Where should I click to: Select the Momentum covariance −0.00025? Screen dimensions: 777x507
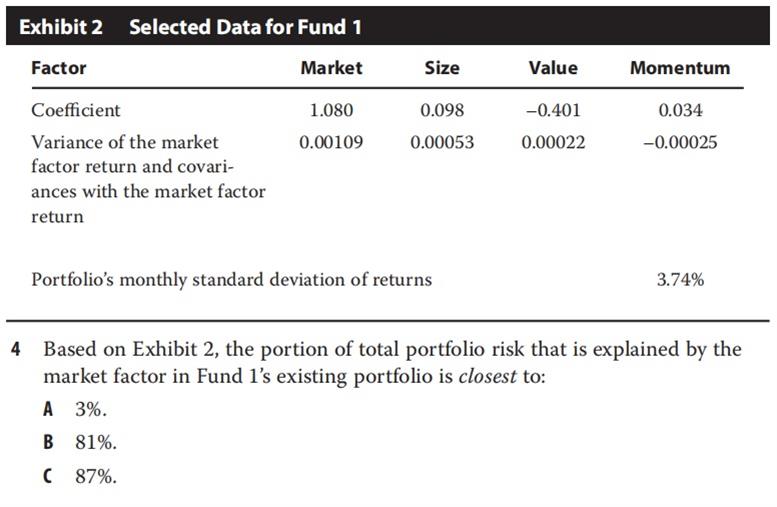(x=680, y=142)
